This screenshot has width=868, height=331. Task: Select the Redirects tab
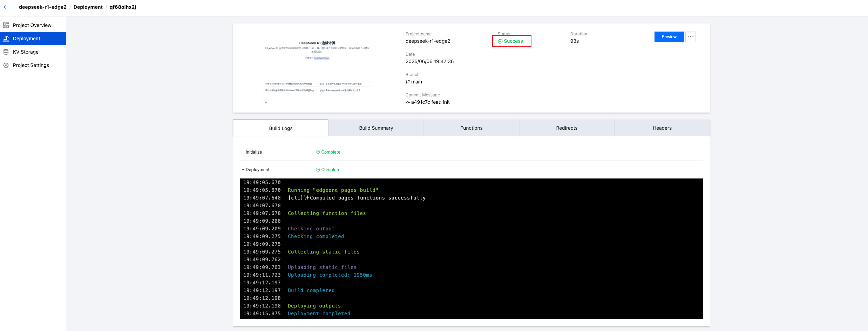click(567, 128)
